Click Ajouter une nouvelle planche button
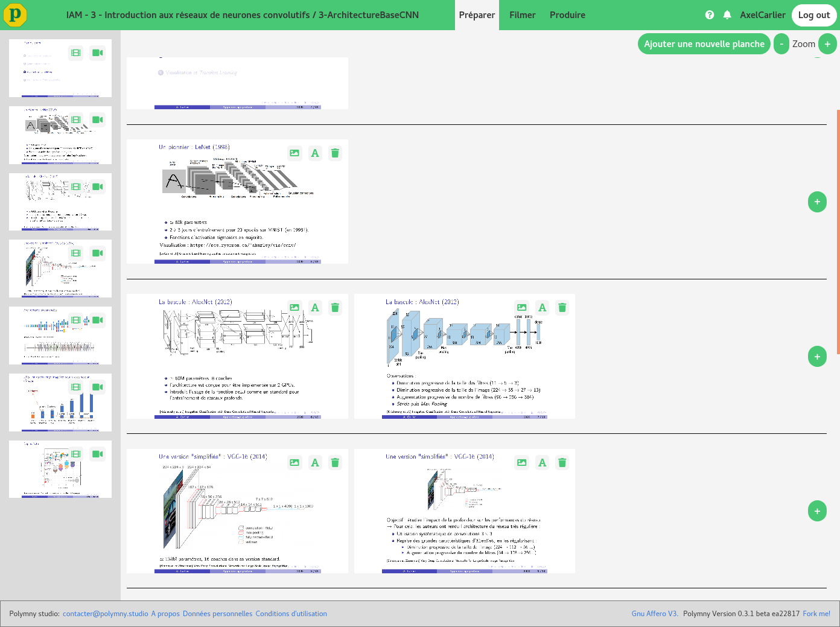Screen dimensions: 840x627 [x=704, y=44]
